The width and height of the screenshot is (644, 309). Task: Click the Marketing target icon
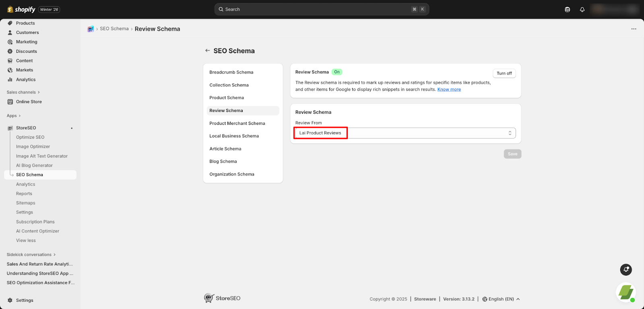[10, 42]
